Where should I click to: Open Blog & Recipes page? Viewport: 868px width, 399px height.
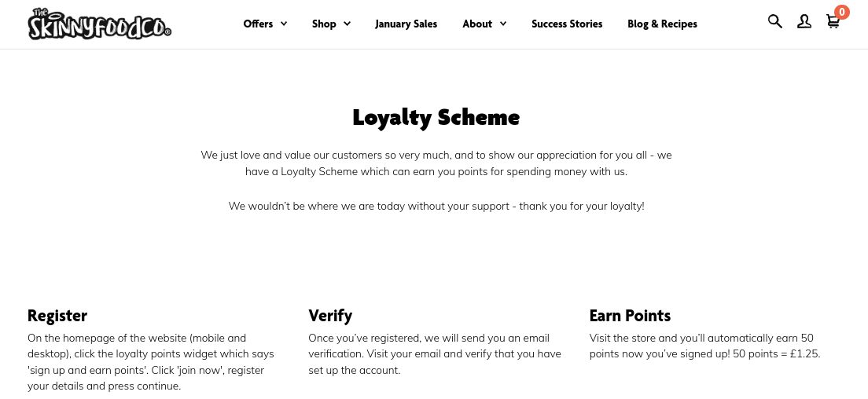(x=662, y=24)
